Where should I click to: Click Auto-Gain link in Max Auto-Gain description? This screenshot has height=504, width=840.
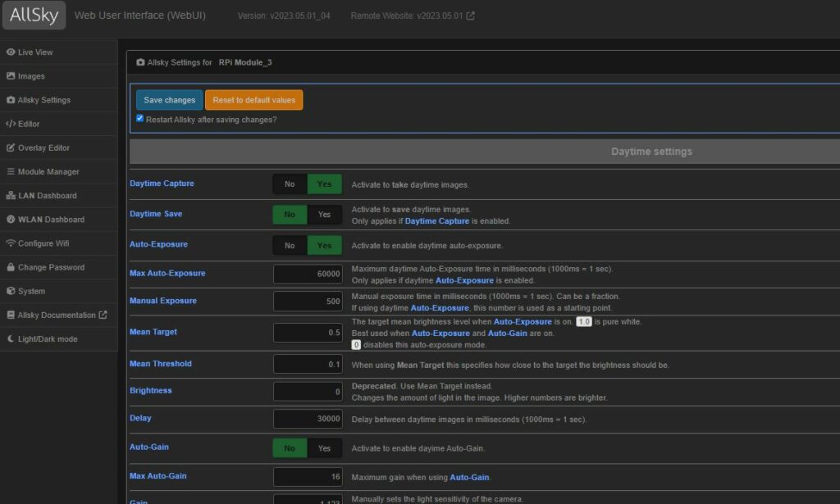469,477
